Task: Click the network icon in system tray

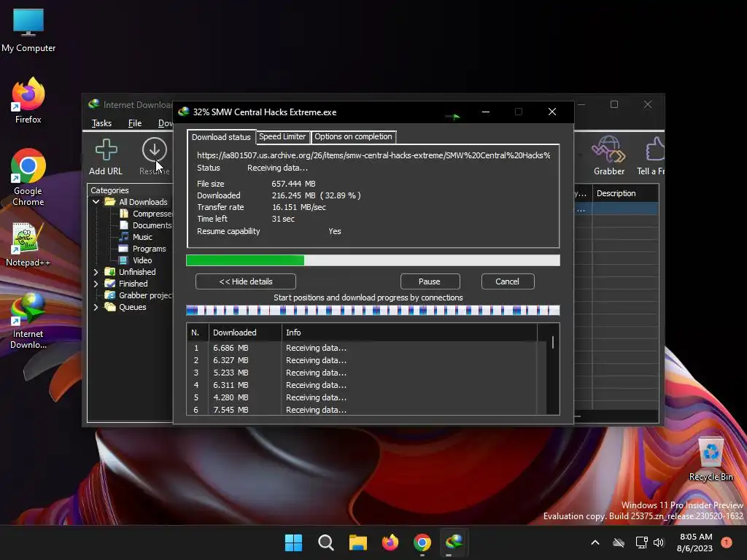Action: (x=642, y=542)
